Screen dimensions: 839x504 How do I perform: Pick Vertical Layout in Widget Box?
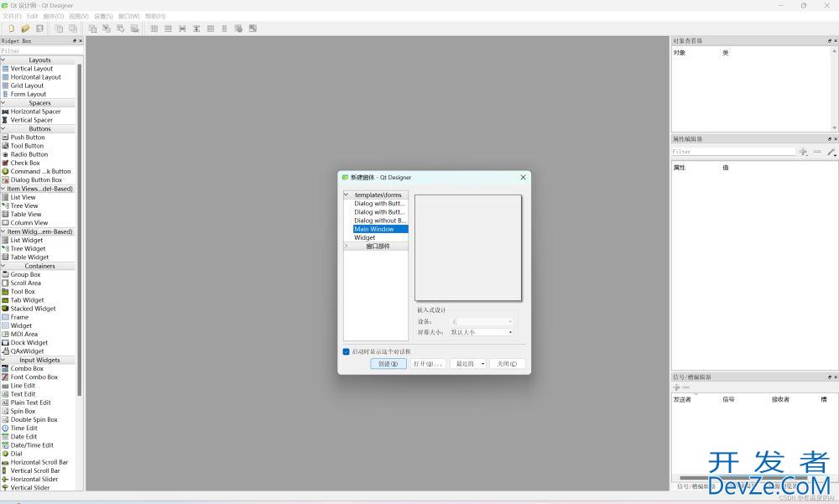(x=32, y=69)
